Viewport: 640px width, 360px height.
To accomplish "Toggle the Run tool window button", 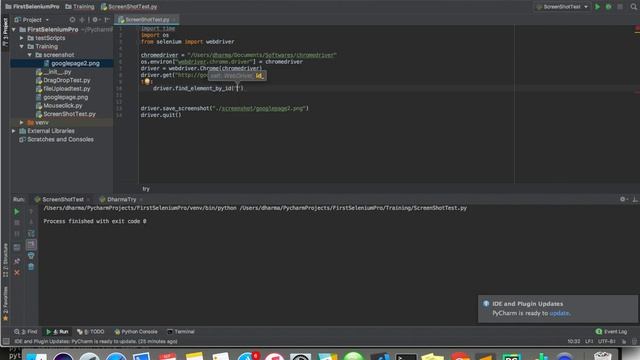I will (x=57, y=332).
